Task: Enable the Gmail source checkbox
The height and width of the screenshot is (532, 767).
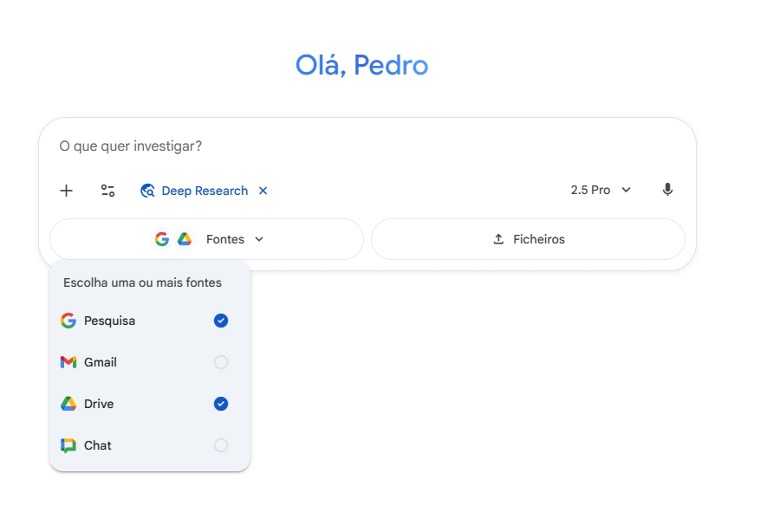Action: pos(221,362)
